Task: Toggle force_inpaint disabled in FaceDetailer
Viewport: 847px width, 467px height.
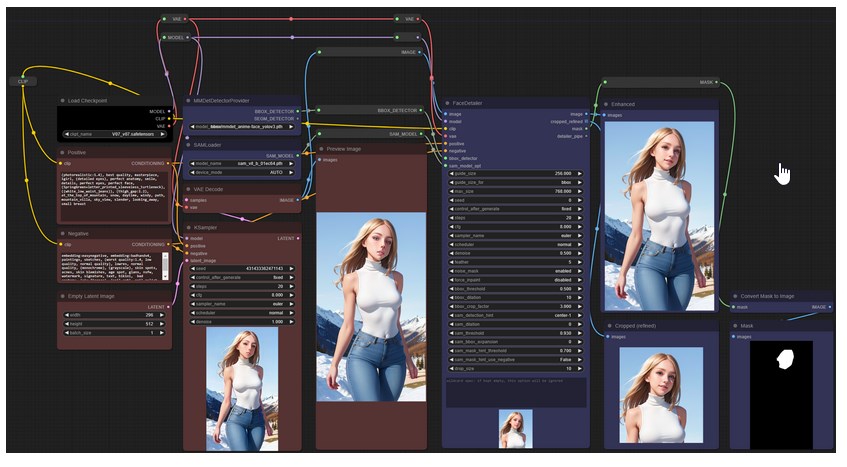Action: (516, 280)
